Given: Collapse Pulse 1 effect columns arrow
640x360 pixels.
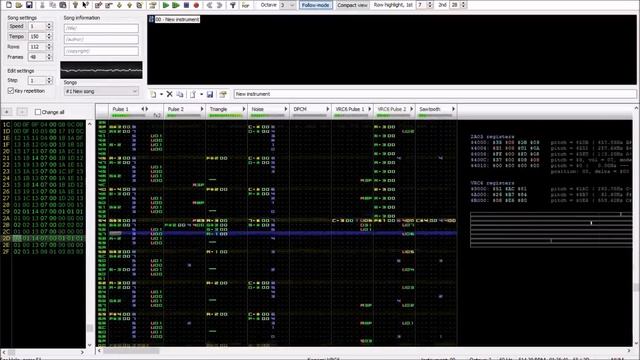Looking at the screenshot, I should coord(143,109).
